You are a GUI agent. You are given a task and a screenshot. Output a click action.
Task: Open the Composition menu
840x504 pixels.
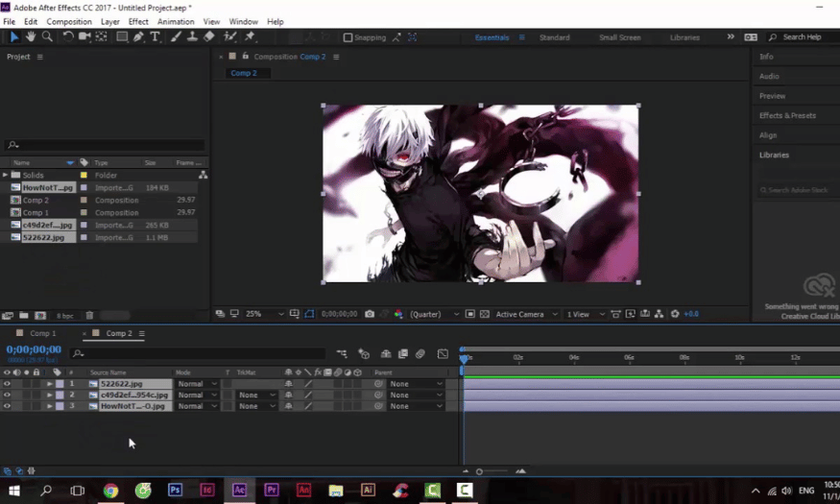tap(69, 21)
